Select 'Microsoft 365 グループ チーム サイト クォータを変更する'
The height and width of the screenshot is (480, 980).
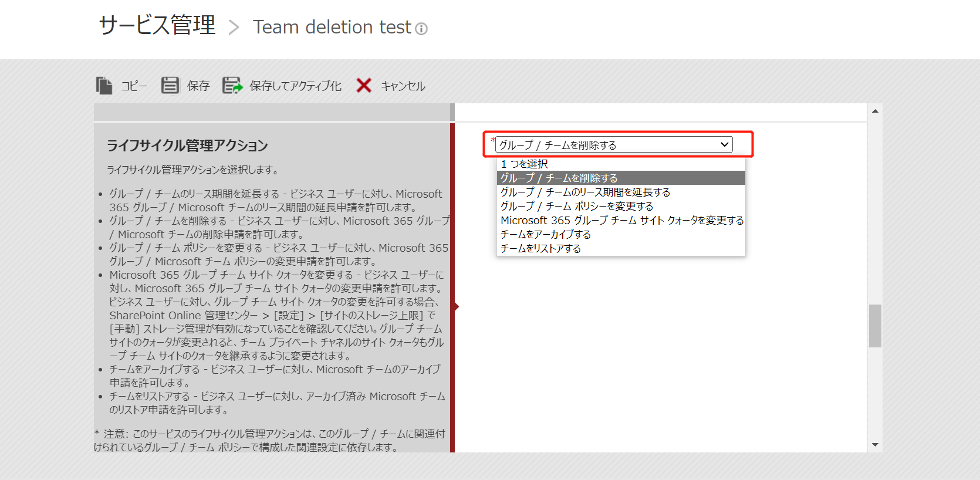(x=621, y=220)
